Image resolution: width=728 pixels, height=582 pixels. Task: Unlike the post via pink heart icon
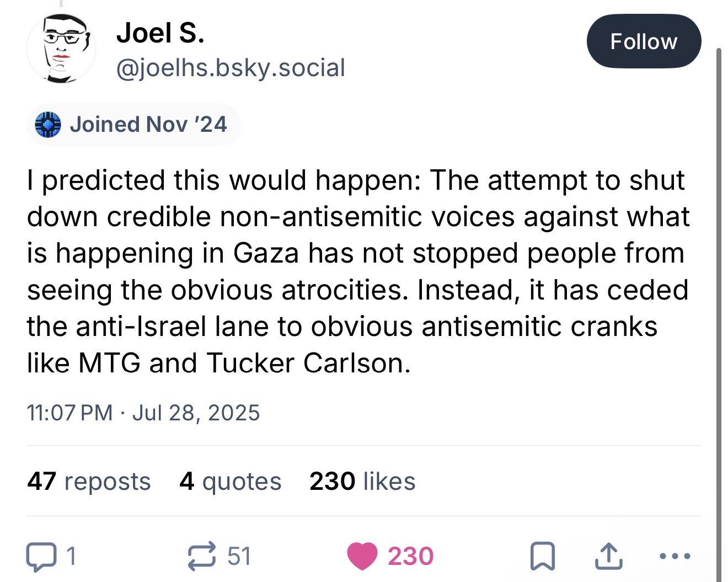point(362,556)
